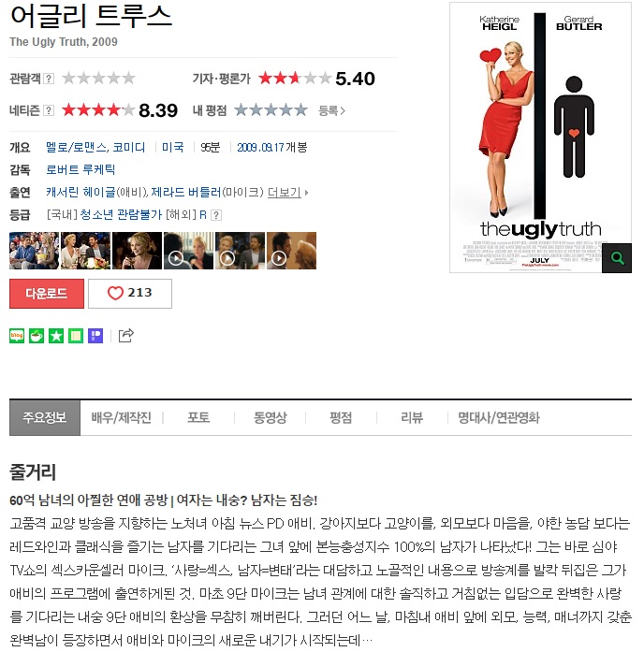This screenshot has width=644, height=652.
Task: Click the red 다운로드 button
Action: click(47, 294)
